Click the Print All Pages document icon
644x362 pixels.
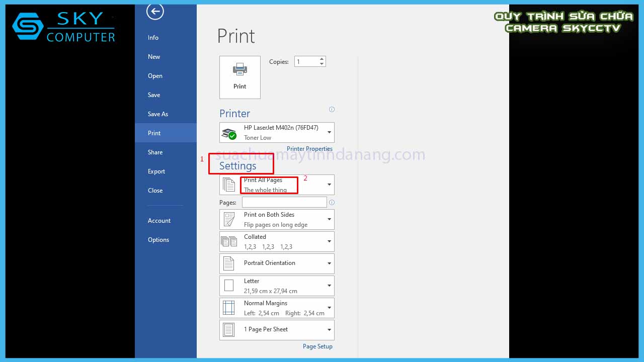[x=229, y=185]
